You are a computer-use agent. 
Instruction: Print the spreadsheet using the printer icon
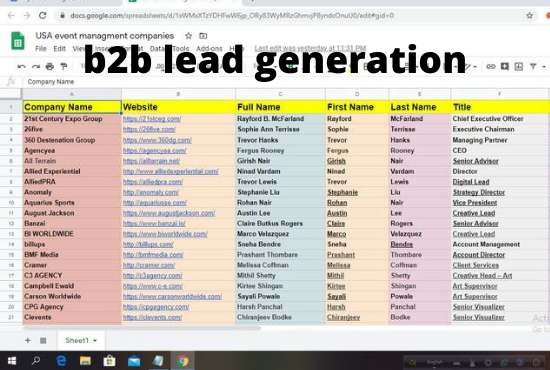coord(49,66)
